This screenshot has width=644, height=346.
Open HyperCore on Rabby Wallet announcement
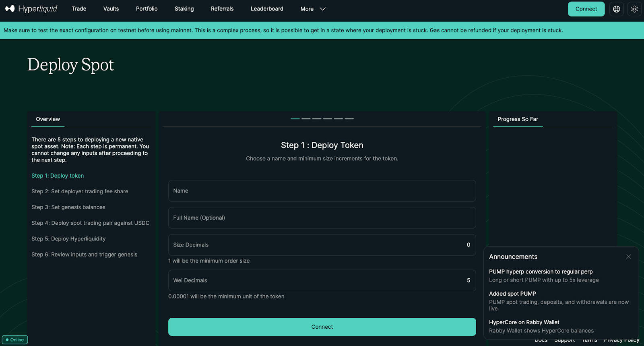click(x=541, y=326)
